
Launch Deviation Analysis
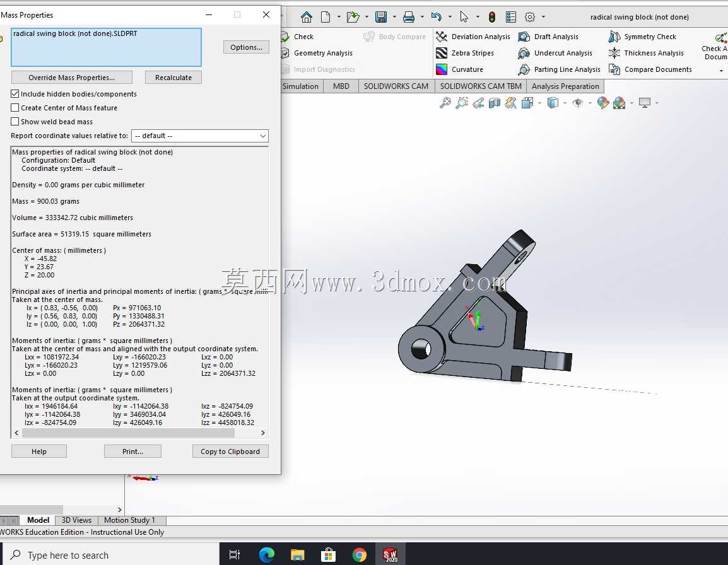point(473,37)
